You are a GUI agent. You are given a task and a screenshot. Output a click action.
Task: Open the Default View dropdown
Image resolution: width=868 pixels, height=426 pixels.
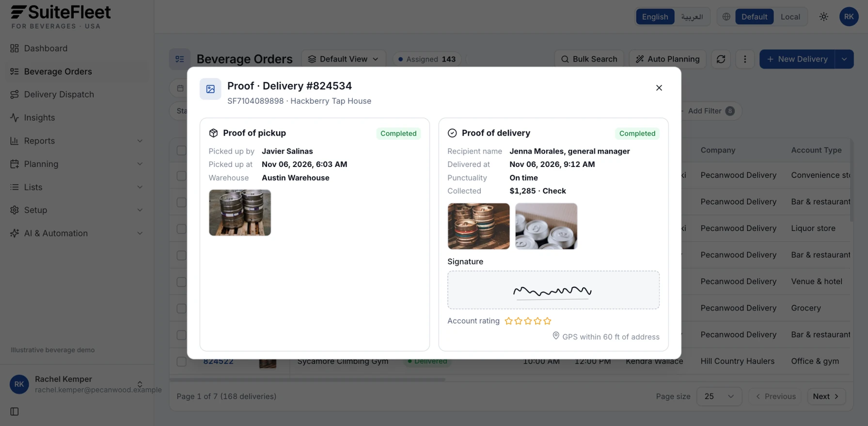[344, 59]
